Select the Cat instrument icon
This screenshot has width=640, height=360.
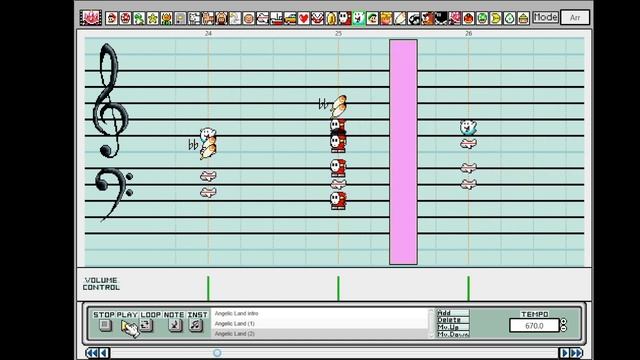[x=208, y=18]
